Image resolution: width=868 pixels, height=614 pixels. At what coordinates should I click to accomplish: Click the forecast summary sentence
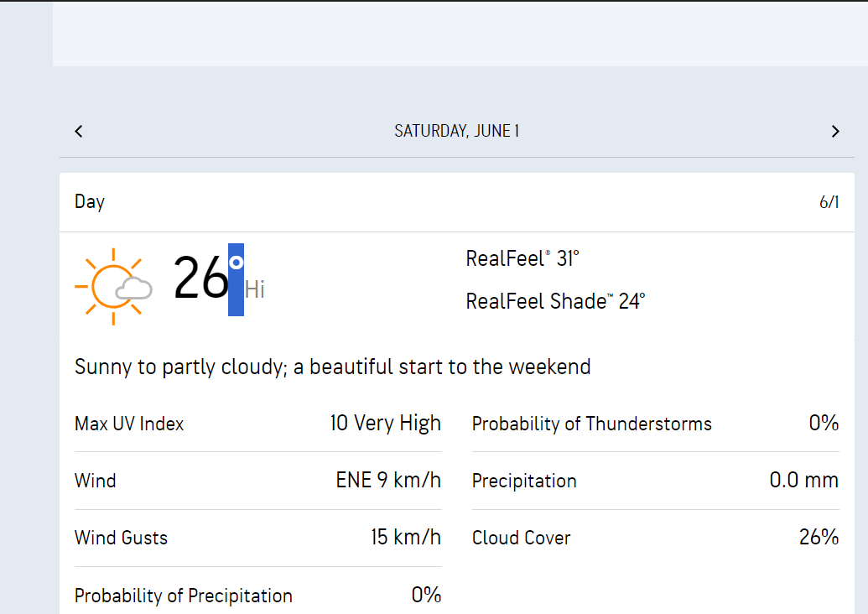point(333,367)
